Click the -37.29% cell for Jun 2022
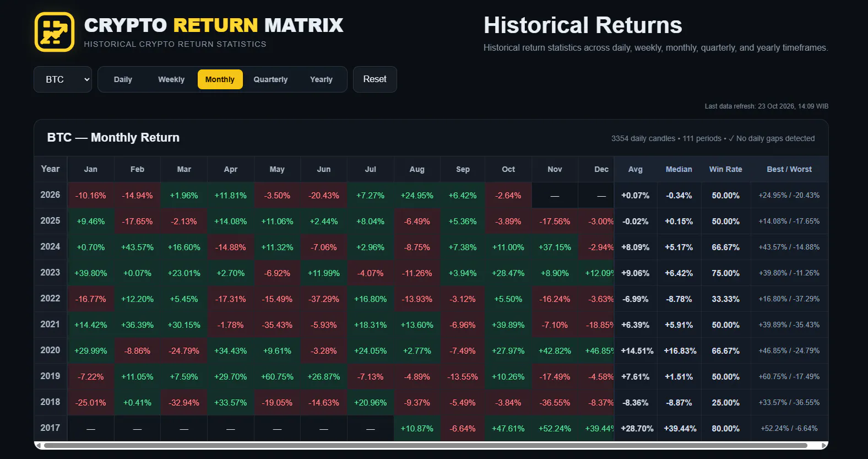The width and height of the screenshot is (868, 459). 324,299
